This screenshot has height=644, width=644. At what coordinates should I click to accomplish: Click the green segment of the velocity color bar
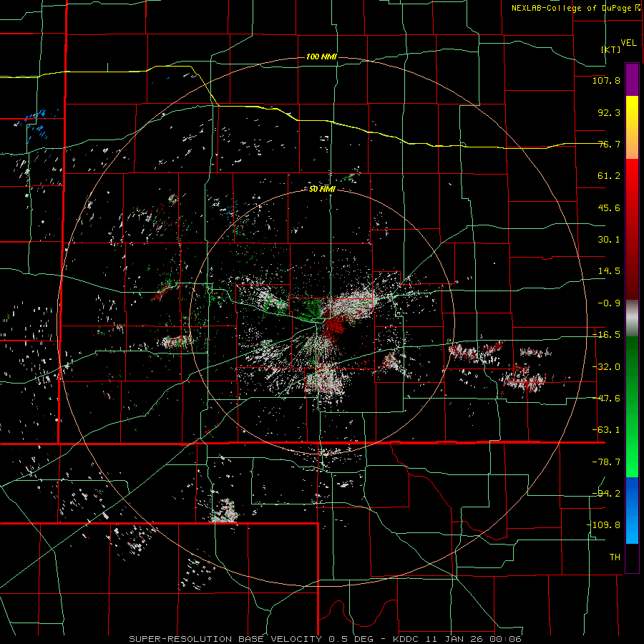pos(632,406)
